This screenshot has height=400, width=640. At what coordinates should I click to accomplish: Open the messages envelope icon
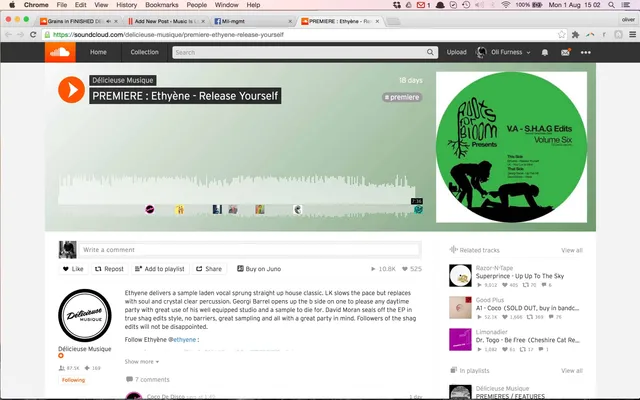click(x=565, y=52)
